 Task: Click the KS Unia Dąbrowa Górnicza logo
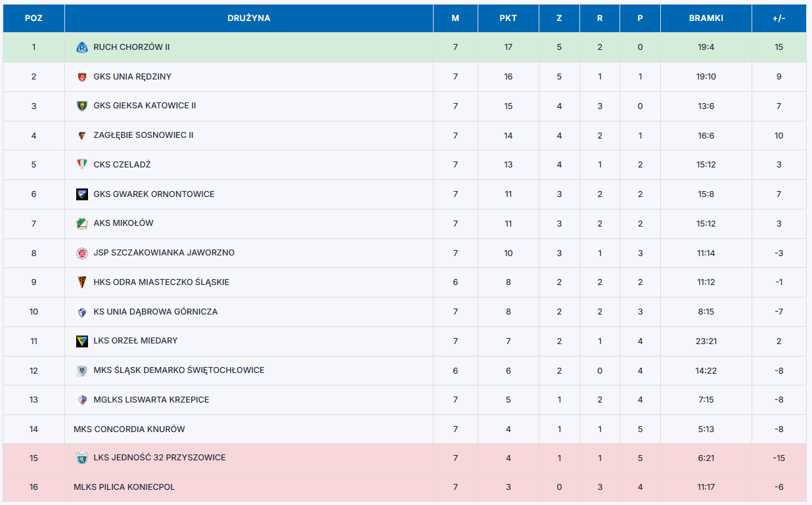[x=81, y=312]
